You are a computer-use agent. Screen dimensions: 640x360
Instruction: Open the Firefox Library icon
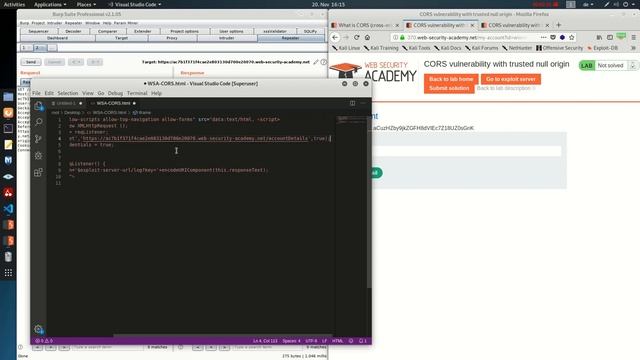599,37
